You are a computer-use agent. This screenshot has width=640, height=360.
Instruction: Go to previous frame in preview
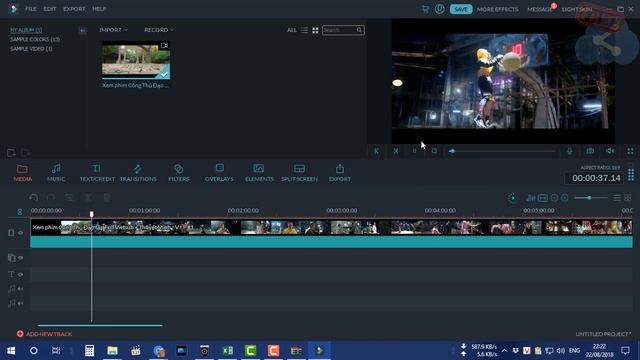tap(376, 151)
